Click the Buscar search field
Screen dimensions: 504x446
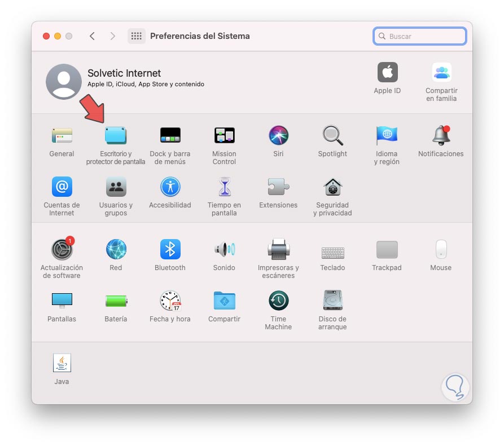click(420, 36)
